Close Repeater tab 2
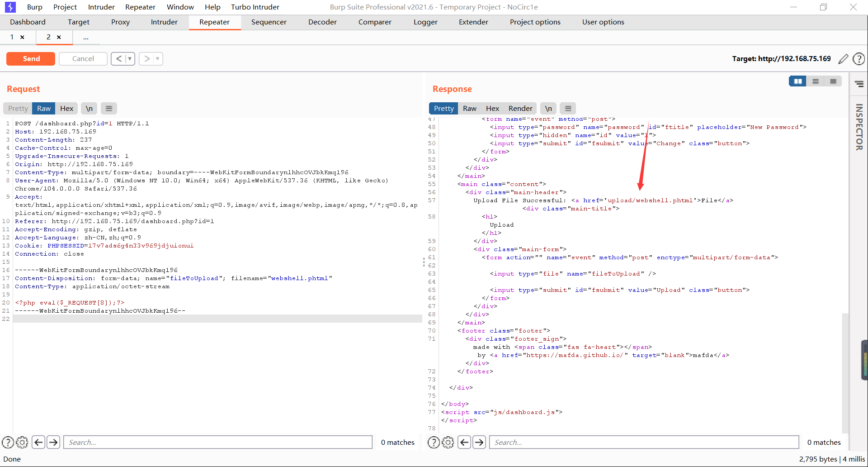The width and height of the screenshot is (868, 467). pyautogui.click(x=59, y=37)
